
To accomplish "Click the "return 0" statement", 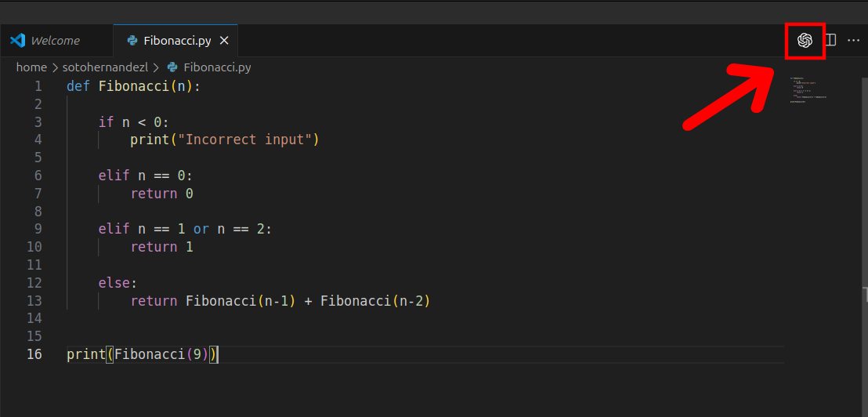I will coord(161,194).
